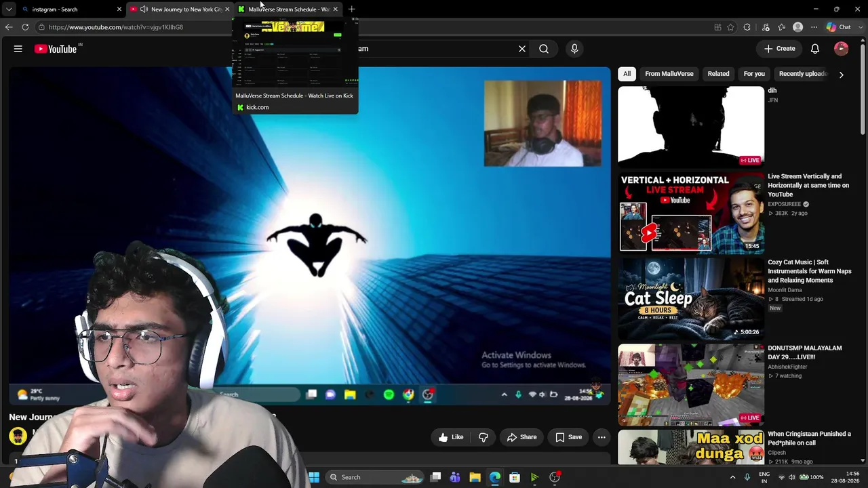Go back in browser history
The width and height of the screenshot is (868, 488).
pos(9,27)
